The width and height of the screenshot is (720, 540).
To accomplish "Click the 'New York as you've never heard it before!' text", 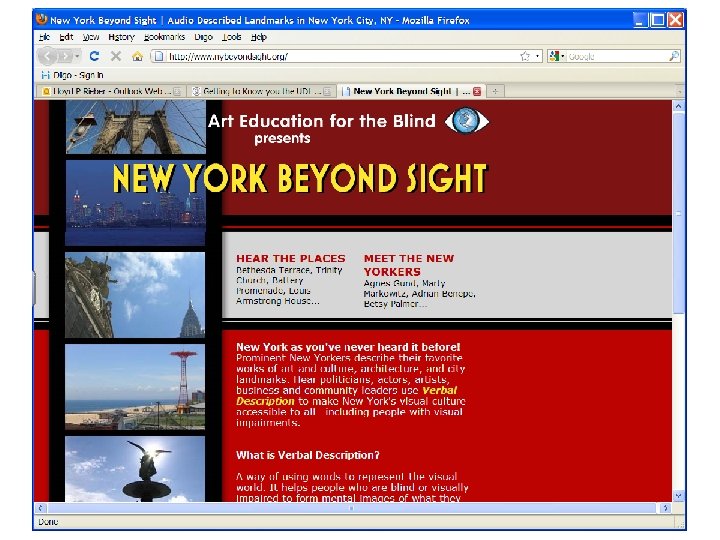I will pos(348,347).
